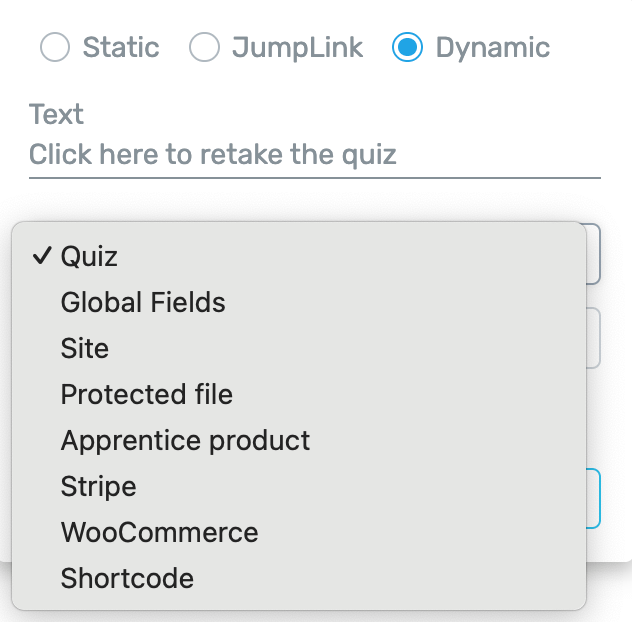Click the "Static" label text

(121, 47)
